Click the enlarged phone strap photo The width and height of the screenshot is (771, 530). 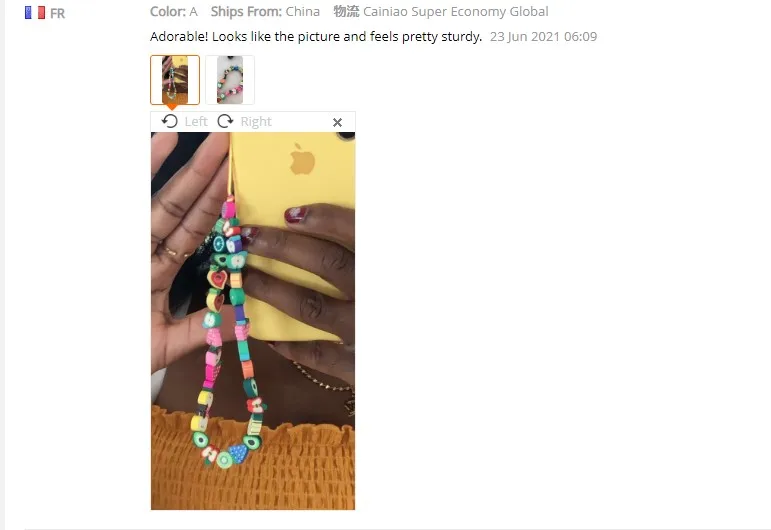point(253,321)
